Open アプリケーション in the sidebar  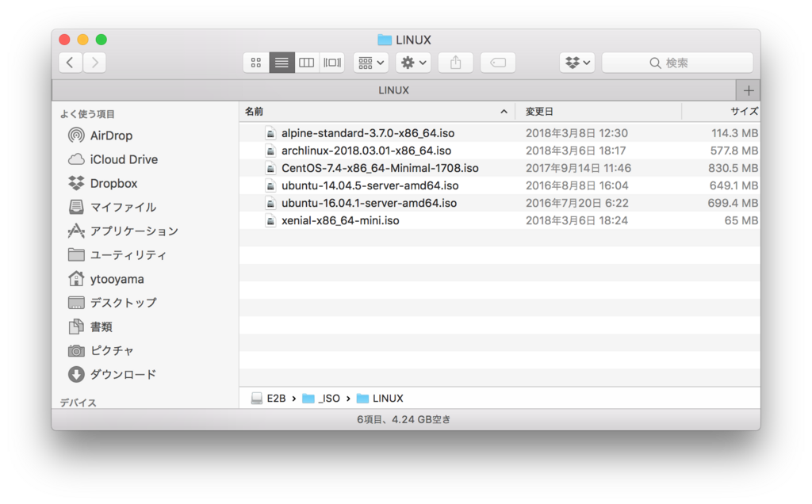click(123, 231)
